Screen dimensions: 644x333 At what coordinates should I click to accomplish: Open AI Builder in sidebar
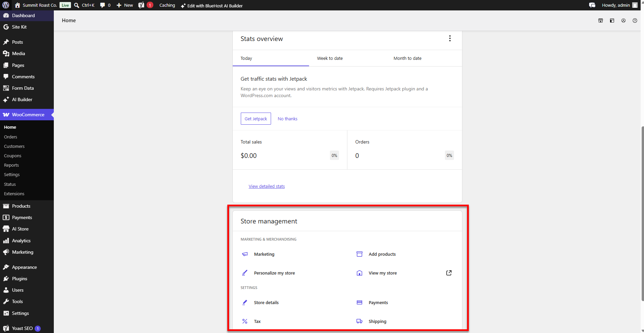pyautogui.click(x=27, y=99)
